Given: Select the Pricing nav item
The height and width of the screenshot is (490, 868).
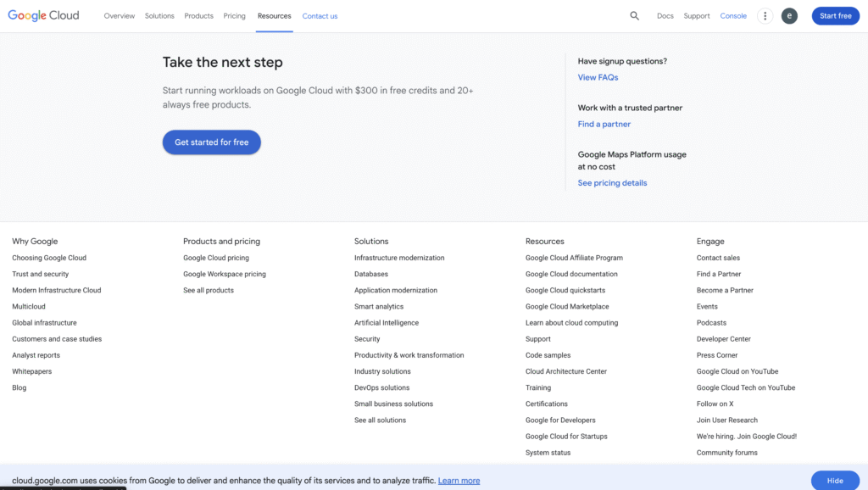Looking at the screenshot, I should pyautogui.click(x=235, y=16).
